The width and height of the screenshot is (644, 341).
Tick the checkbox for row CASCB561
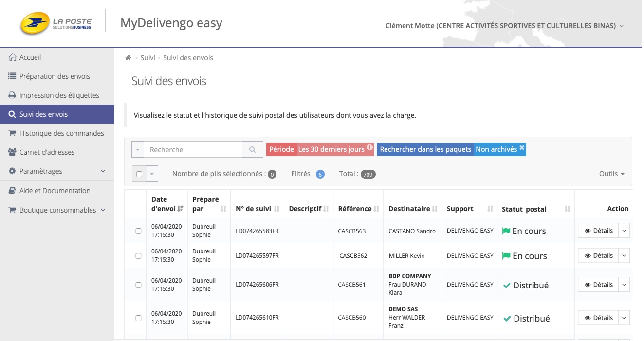pyautogui.click(x=138, y=285)
